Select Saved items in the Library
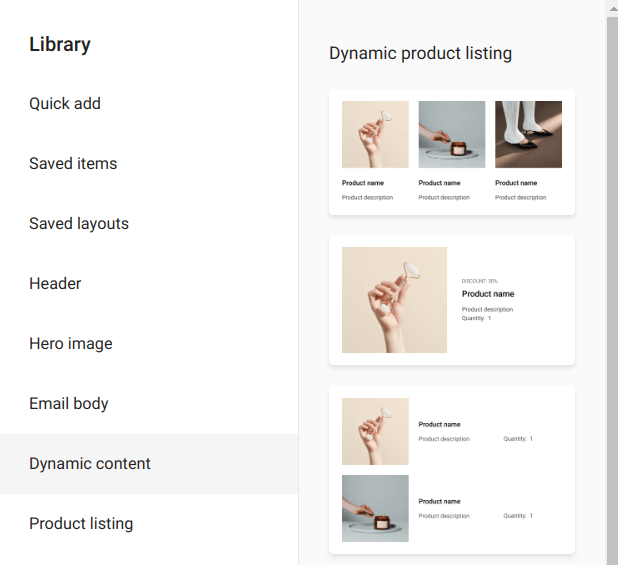The height and width of the screenshot is (565, 618). [149, 164]
